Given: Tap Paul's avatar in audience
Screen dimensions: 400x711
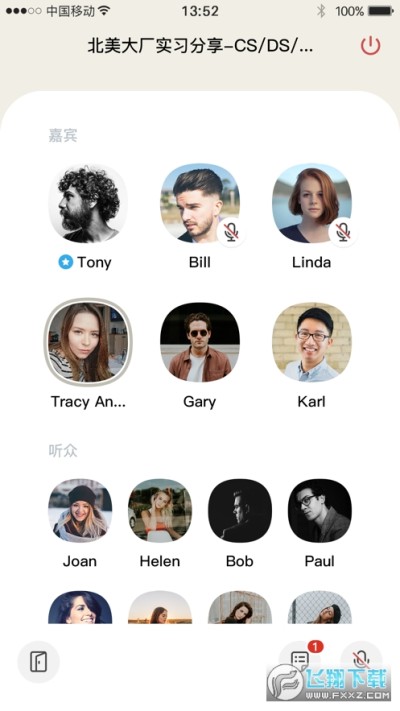Looking at the screenshot, I should [x=319, y=511].
